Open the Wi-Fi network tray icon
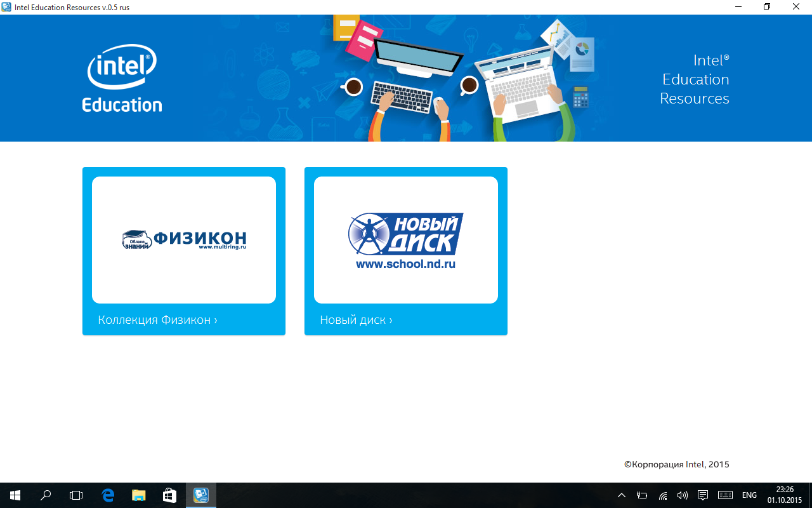 pos(663,495)
